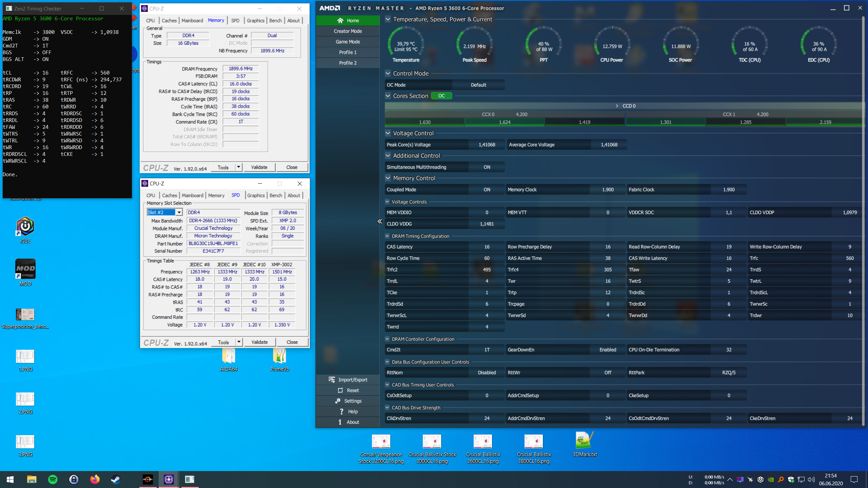Toggle Simultaneous Multithreading ON value
Image resolution: width=868 pixels, height=488 pixels.
pyautogui.click(x=487, y=167)
